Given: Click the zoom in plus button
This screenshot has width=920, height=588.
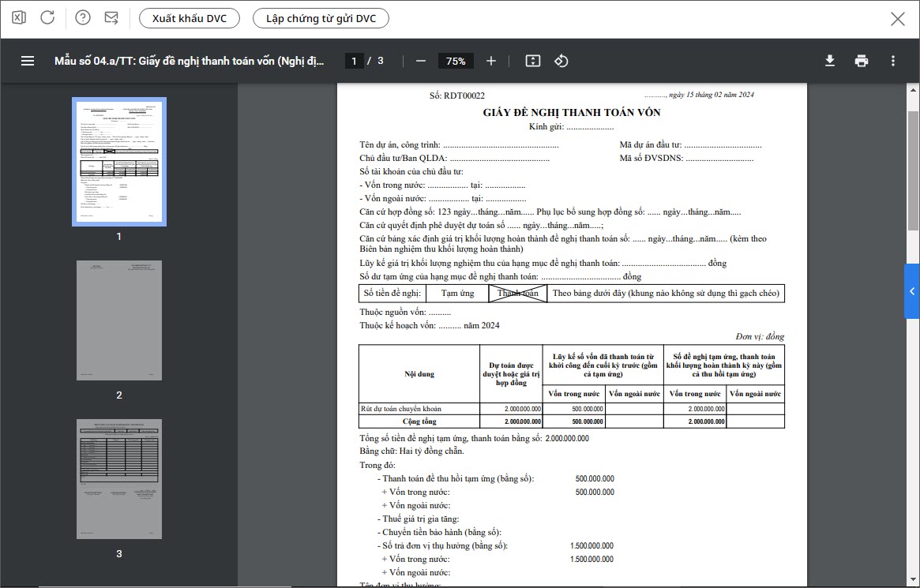Looking at the screenshot, I should click(x=491, y=61).
